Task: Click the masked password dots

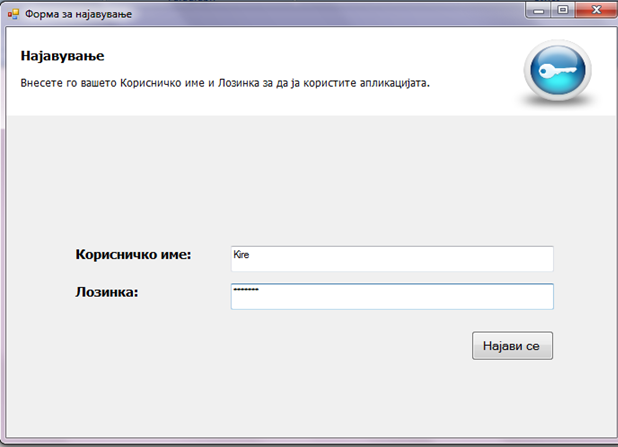Action: click(x=245, y=290)
